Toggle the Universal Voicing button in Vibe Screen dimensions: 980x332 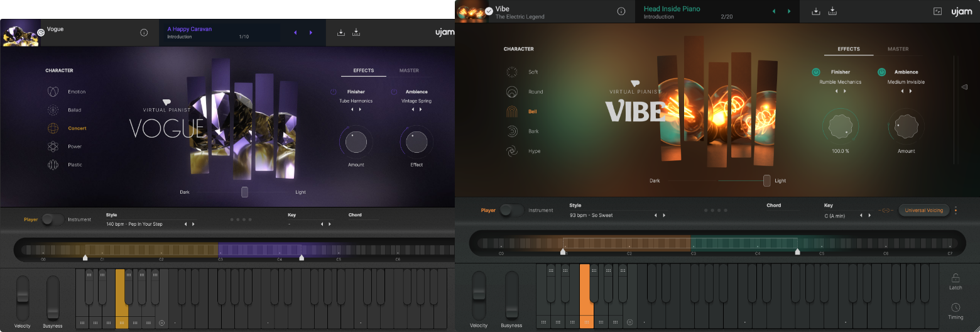[924, 210]
